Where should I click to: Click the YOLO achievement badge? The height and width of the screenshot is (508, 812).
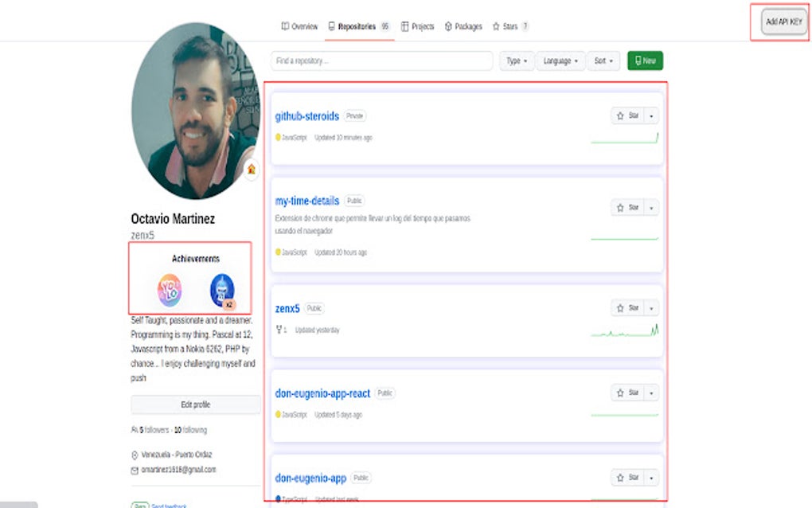coord(169,290)
